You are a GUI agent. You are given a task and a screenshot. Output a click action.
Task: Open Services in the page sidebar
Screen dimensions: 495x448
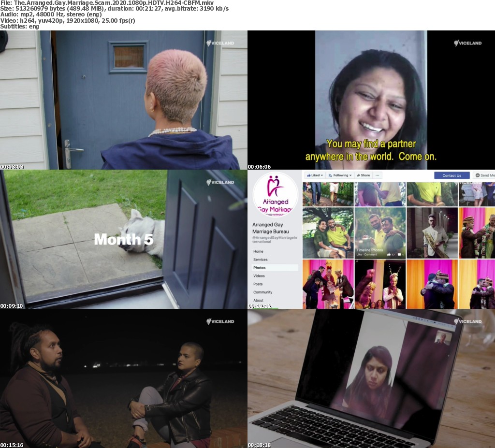(260, 260)
